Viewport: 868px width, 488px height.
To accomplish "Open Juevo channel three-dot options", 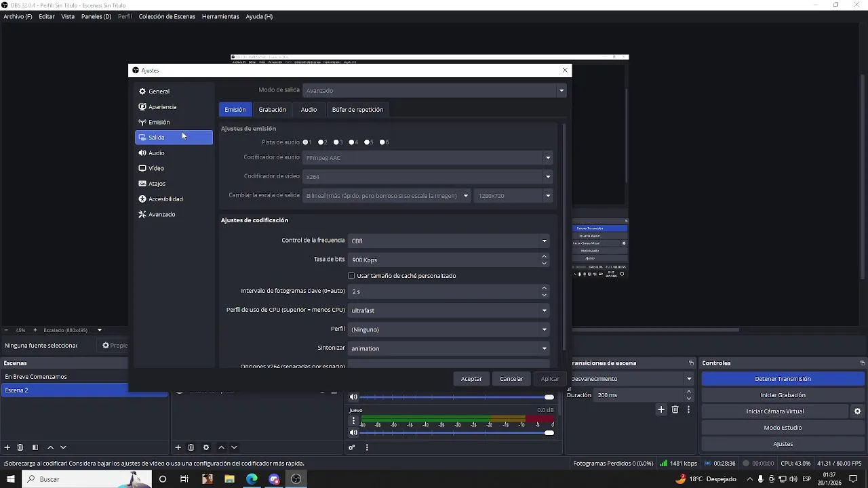I will tap(353, 421).
